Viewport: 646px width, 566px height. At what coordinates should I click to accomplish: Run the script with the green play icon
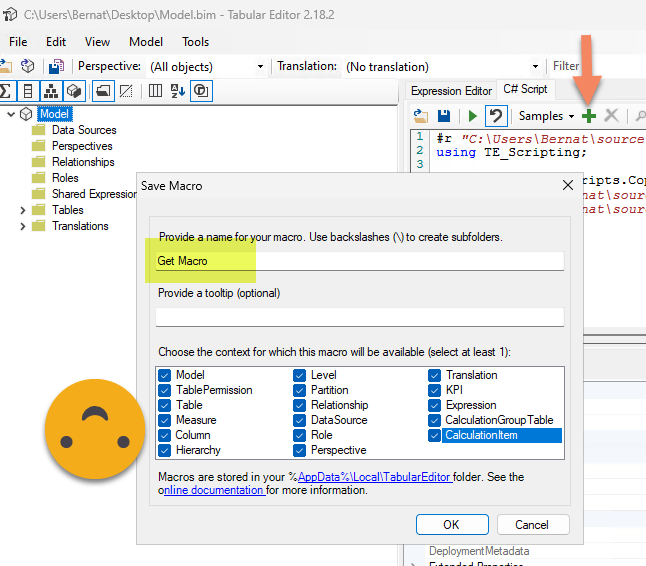pos(469,116)
